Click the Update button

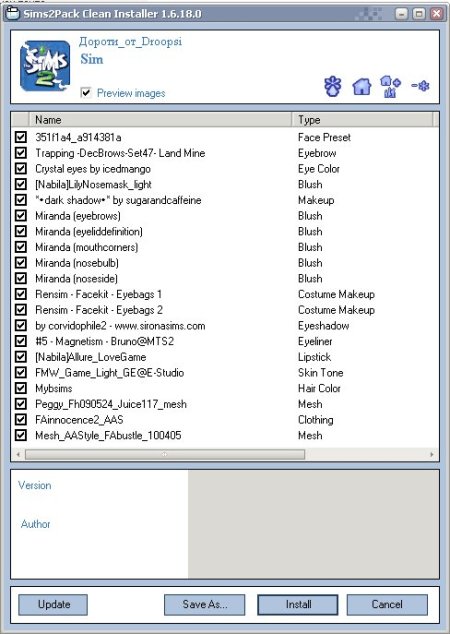tap(53, 604)
